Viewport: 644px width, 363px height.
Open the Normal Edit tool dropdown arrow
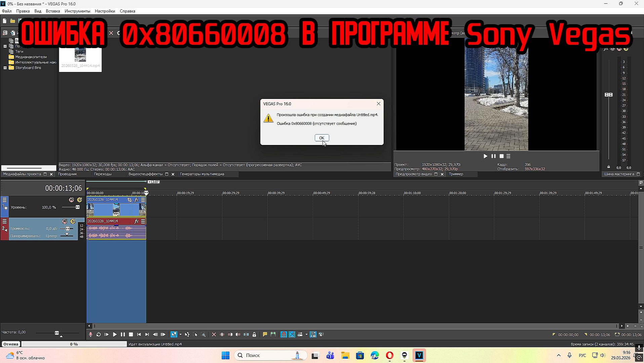pyautogui.click(x=180, y=334)
